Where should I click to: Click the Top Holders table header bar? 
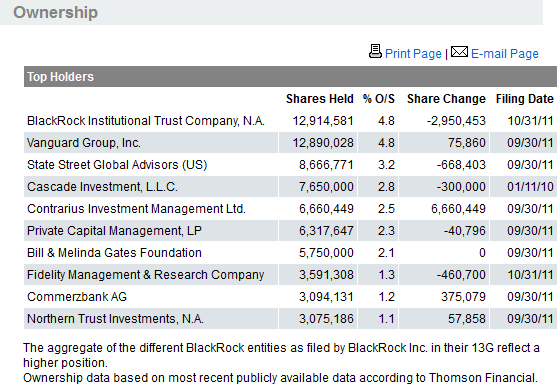pos(290,76)
